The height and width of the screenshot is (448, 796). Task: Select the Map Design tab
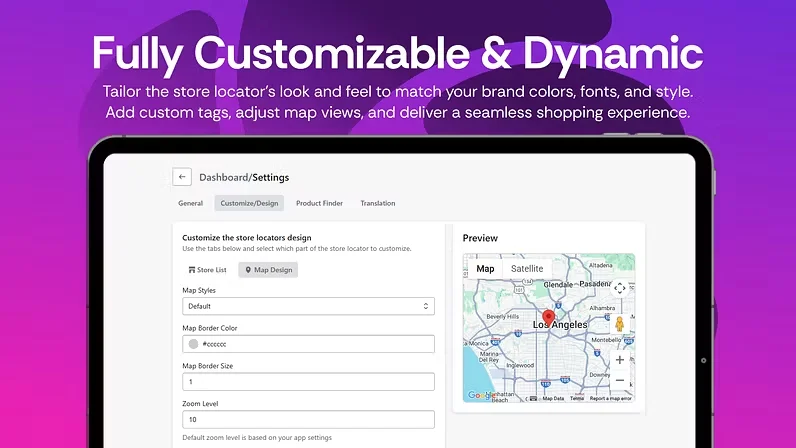268,269
